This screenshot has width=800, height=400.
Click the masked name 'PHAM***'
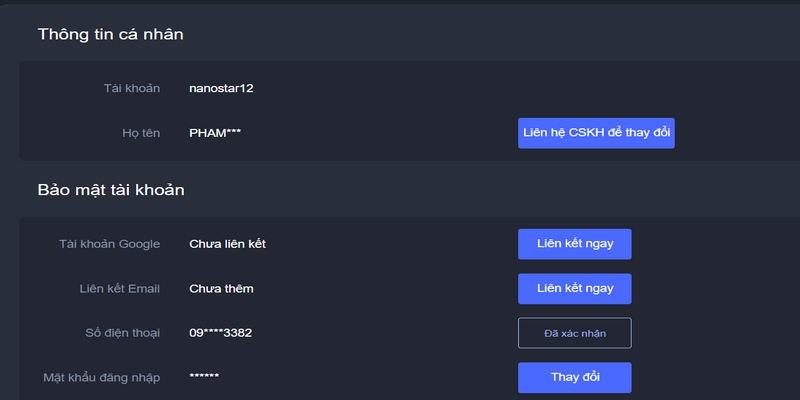214,132
